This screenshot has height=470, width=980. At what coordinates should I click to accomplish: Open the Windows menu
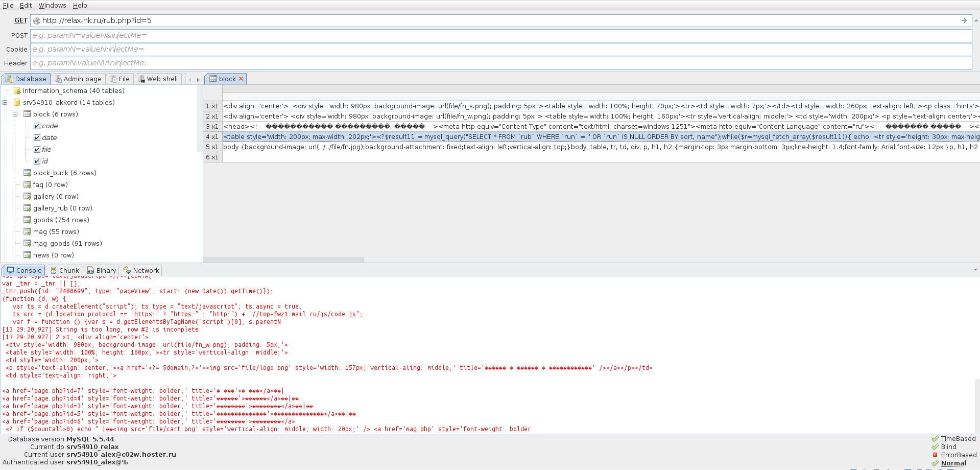[x=52, y=5]
